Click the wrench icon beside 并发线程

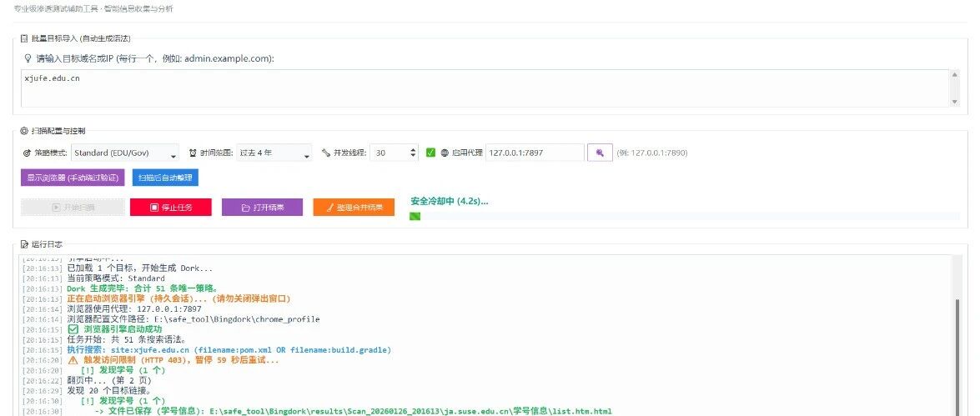[325, 153]
